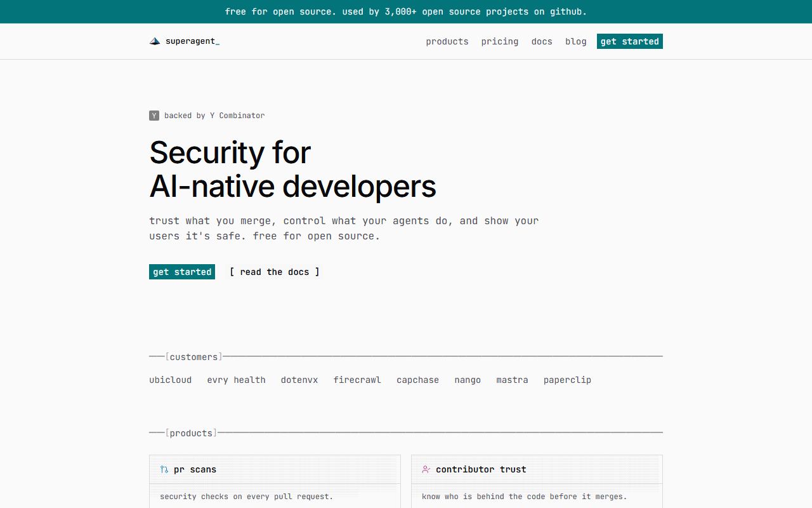Click the security checks on every pull request text
Viewport: 812px width, 508px height.
(247, 497)
